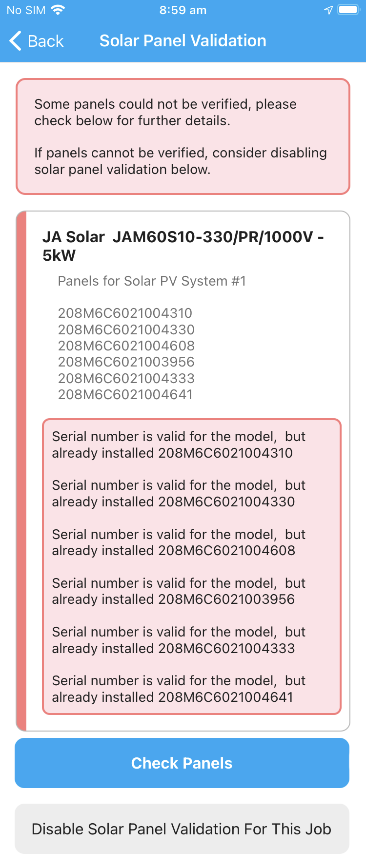Tap the 8:59 am clock in status bar
The image size is (366, 868).
click(x=183, y=10)
